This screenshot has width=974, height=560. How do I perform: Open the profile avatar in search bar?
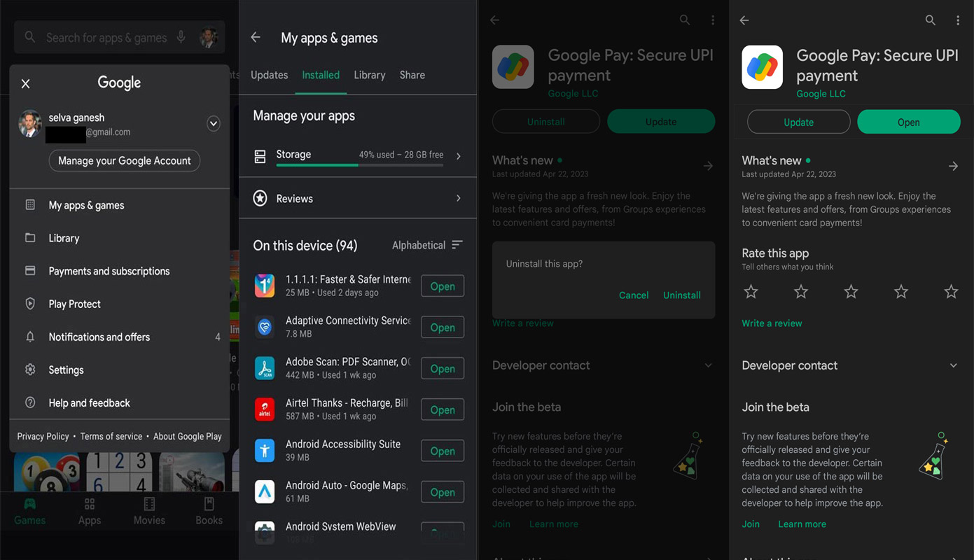click(208, 37)
